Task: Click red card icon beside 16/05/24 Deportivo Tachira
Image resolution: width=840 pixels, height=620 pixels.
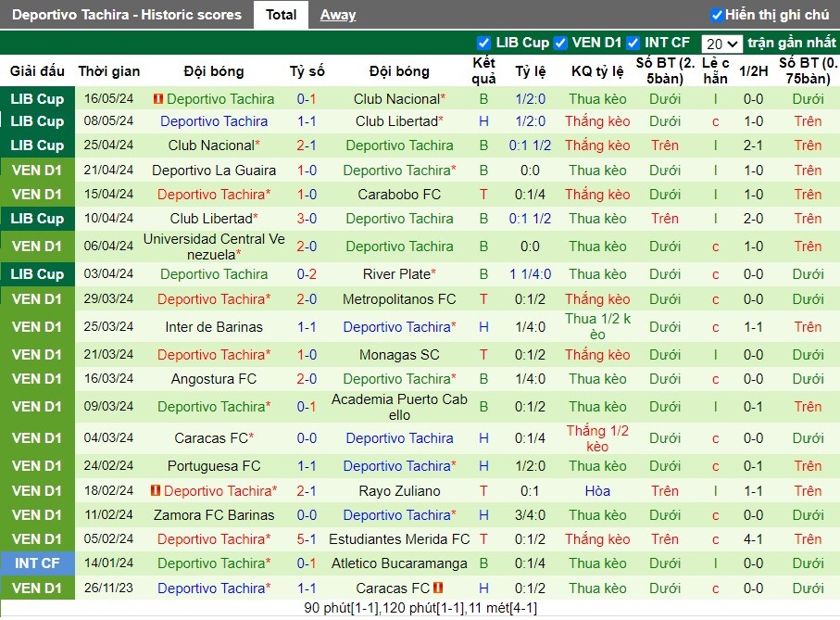Action: coord(158,99)
